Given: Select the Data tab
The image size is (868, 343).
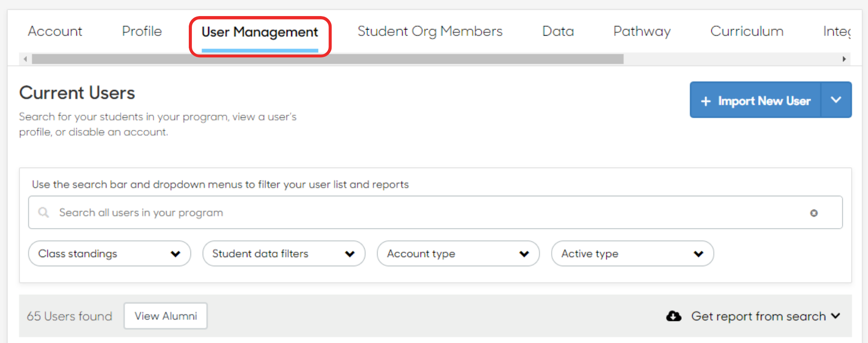Looking at the screenshot, I should 558,31.
